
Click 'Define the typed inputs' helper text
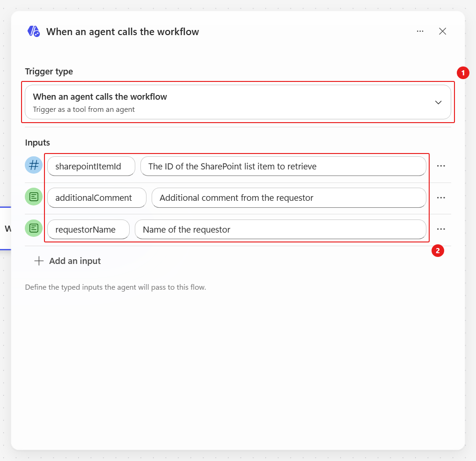click(115, 287)
